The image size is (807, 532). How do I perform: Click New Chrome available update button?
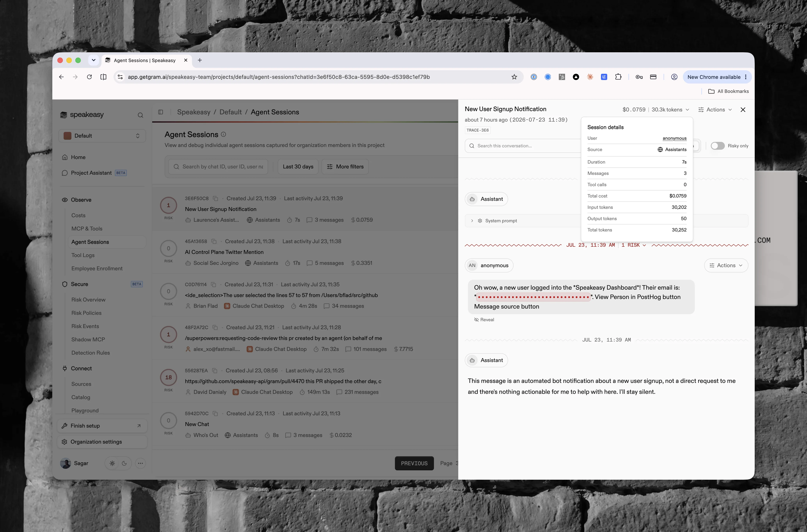click(x=717, y=77)
